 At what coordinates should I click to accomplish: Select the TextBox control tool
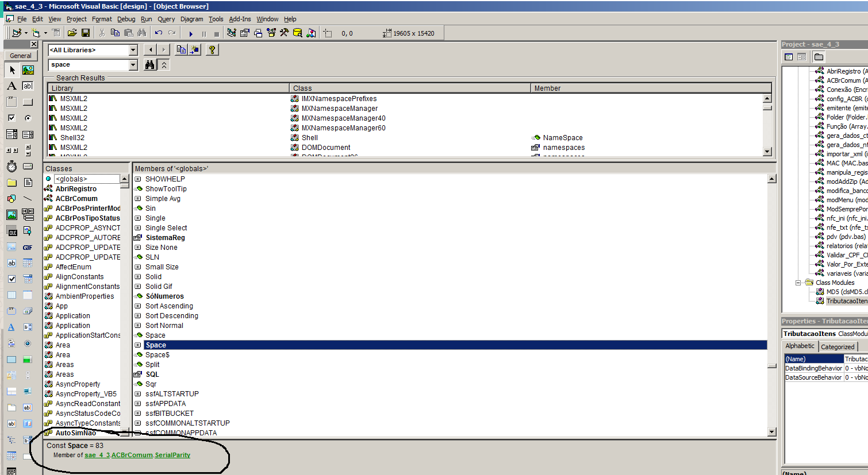pyautogui.click(x=28, y=86)
